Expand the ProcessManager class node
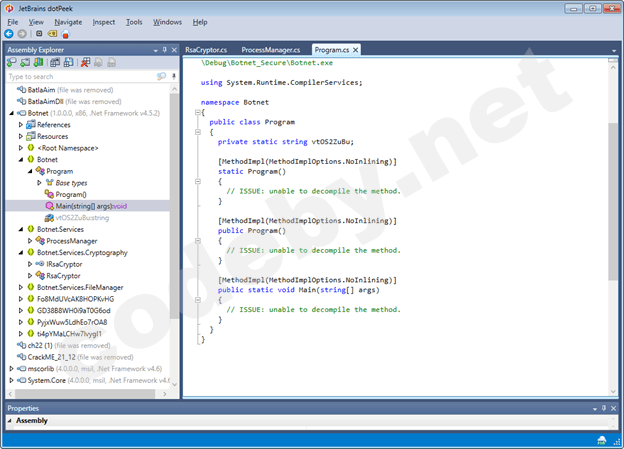 pos(30,241)
